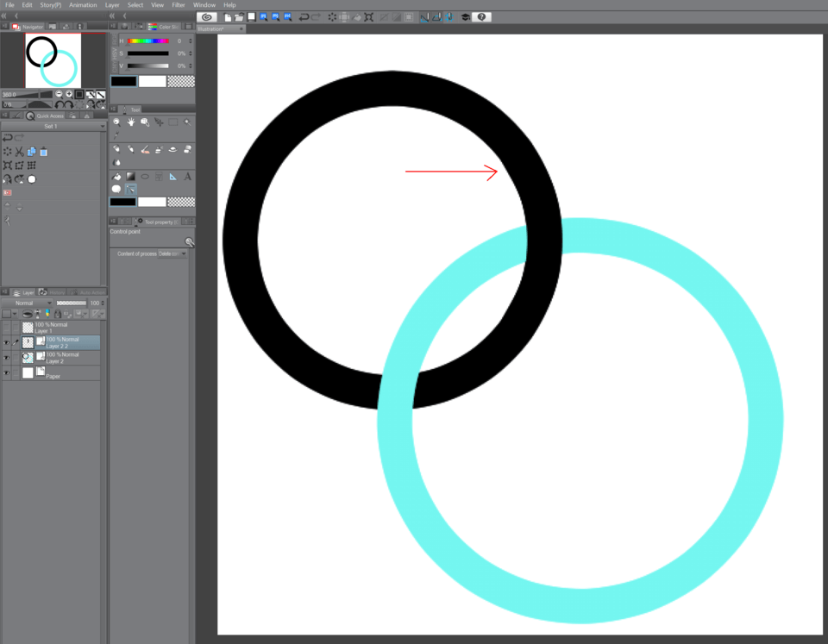The image size is (828, 644).
Task: Show Layer 1 by clicking its eye toggle
Action: (5, 326)
